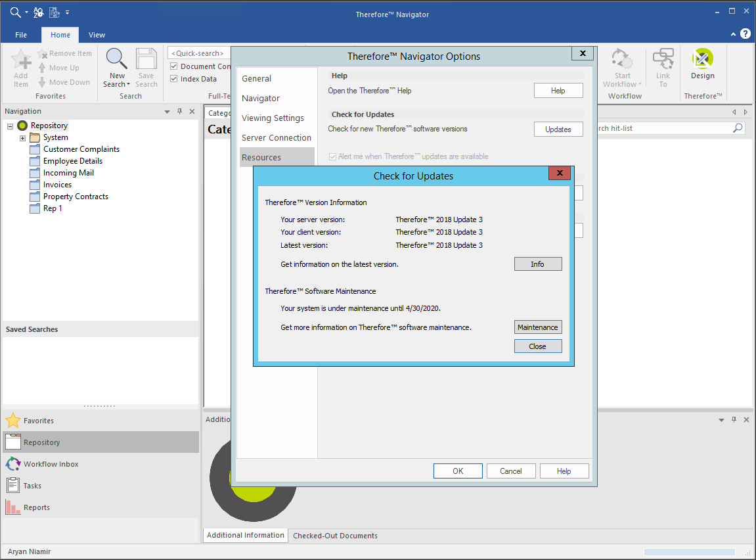Click the A-Z sort icon in title bar
Viewport: 756px width, 560px height.
(x=39, y=12)
